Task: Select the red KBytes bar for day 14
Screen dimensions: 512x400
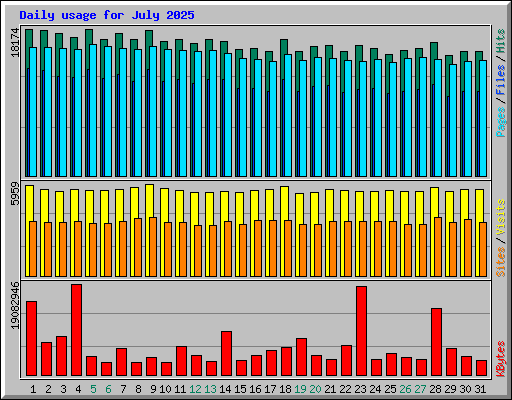Action: click(226, 354)
